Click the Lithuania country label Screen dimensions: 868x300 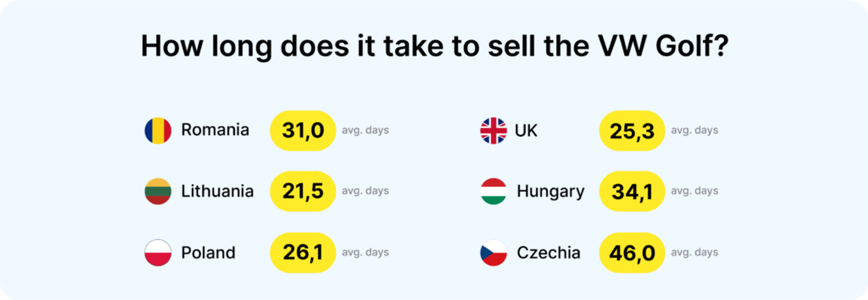click(x=217, y=192)
